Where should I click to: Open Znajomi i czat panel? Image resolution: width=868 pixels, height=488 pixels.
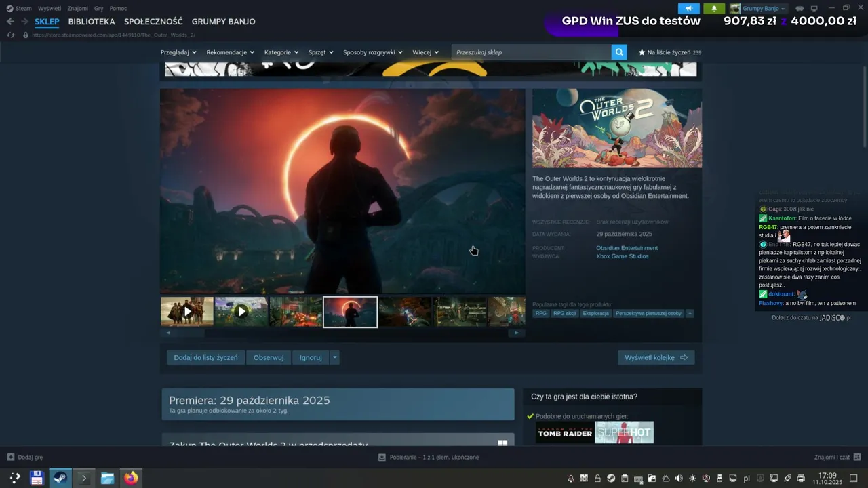[837, 457]
